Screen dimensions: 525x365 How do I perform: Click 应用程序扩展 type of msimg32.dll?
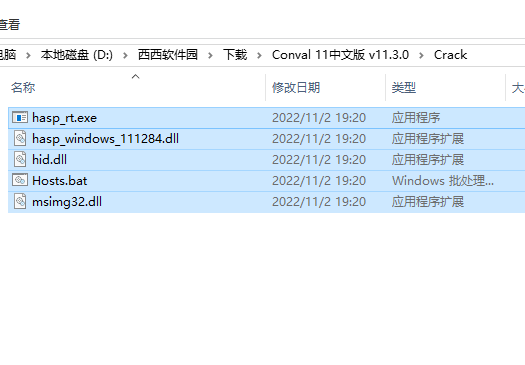point(428,202)
